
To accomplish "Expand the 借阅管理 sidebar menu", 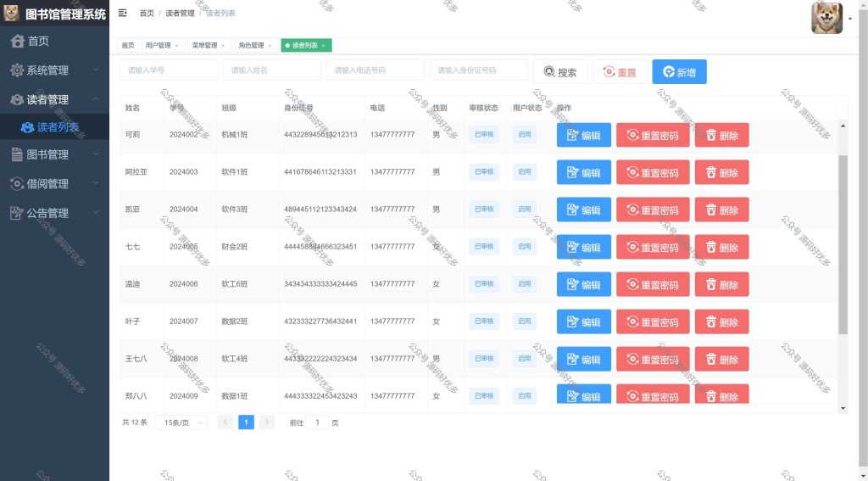I will 54,184.
